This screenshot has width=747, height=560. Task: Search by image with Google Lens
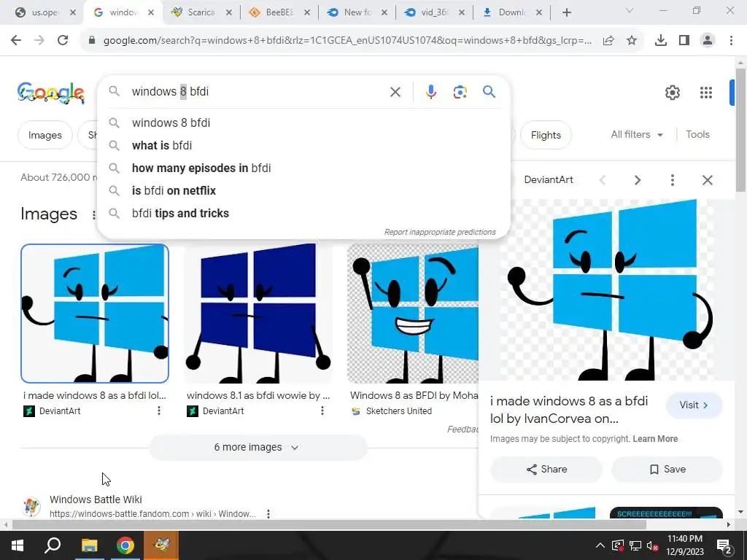(460, 92)
